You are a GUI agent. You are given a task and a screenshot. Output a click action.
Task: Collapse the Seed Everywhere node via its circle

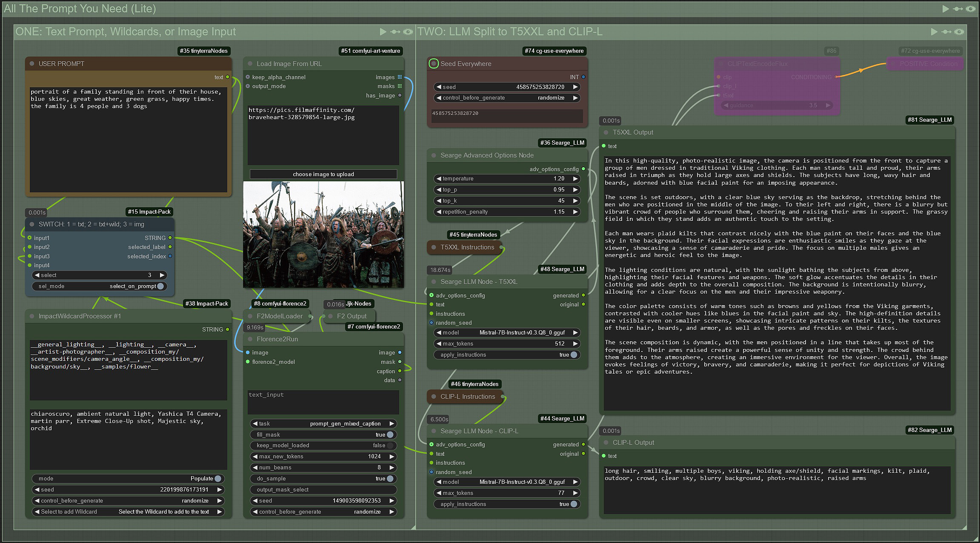(433, 64)
